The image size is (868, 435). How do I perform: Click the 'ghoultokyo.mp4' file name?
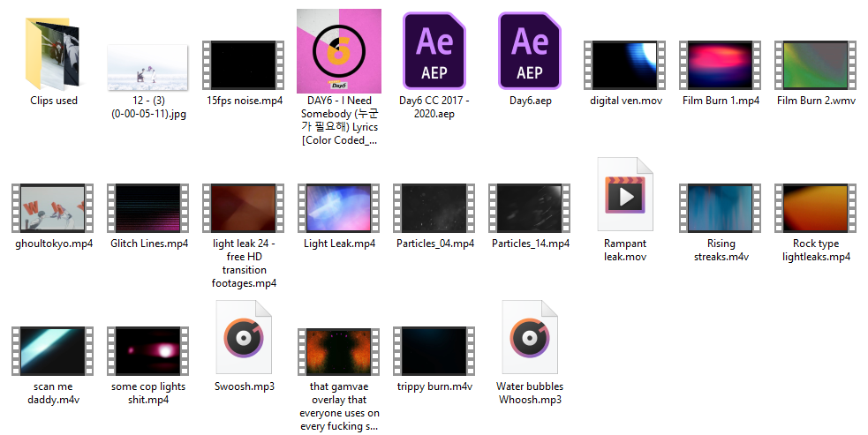(54, 244)
